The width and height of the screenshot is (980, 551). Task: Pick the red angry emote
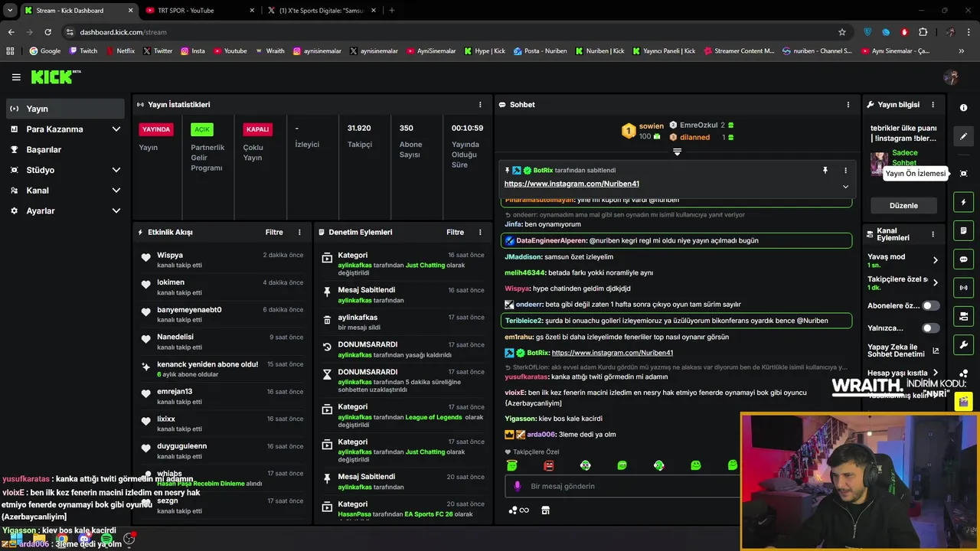548,465
